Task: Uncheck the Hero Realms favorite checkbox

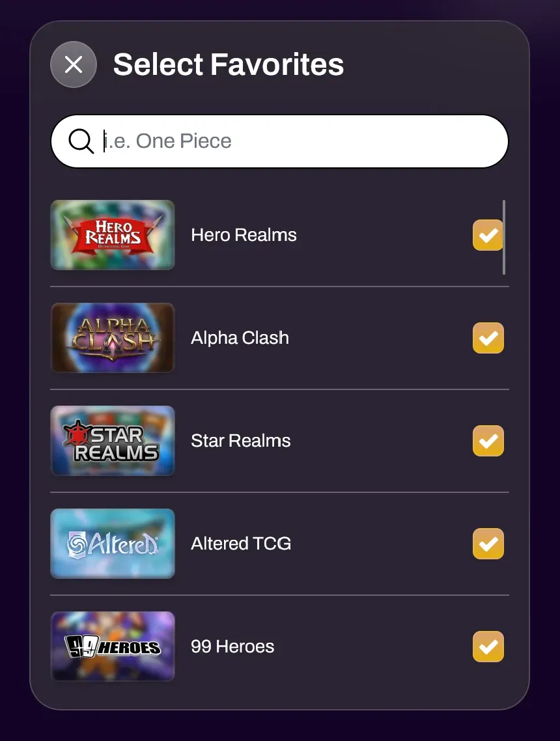Action: click(x=488, y=235)
